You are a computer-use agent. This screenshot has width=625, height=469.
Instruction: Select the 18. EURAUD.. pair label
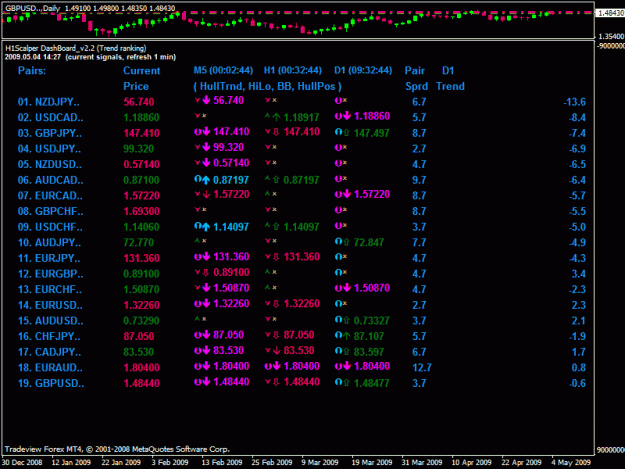pos(50,367)
